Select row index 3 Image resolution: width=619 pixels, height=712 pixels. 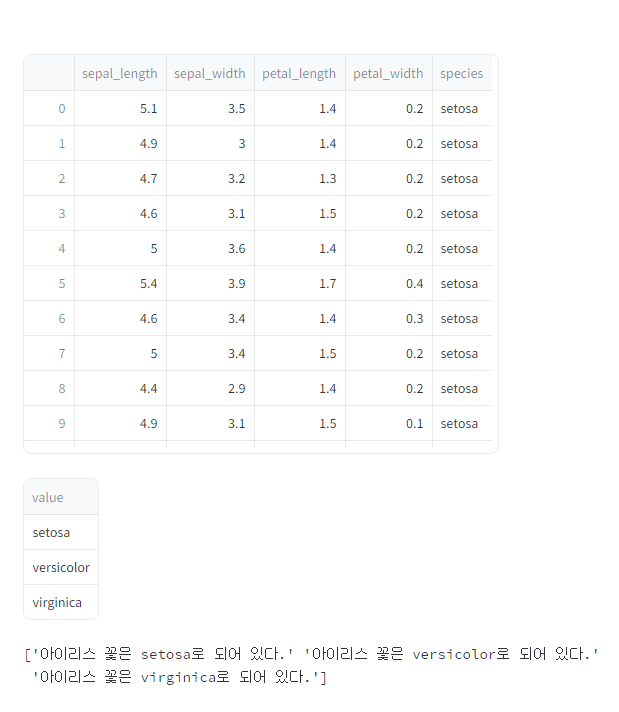click(49, 213)
